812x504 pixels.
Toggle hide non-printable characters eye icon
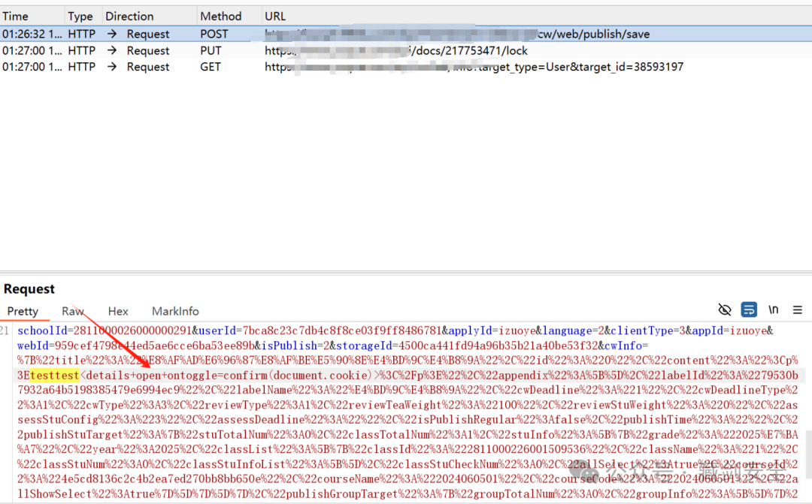(x=725, y=310)
